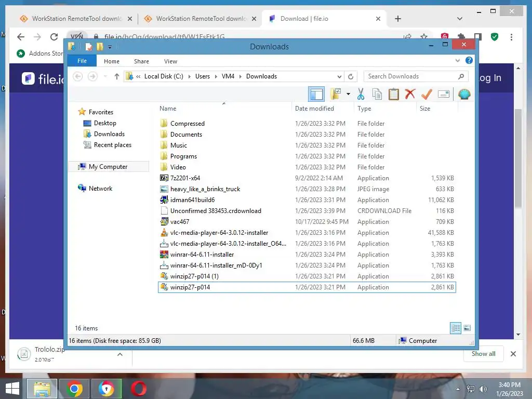The width and height of the screenshot is (532, 399).
Task: Select the Programs folder
Action: 307,156
